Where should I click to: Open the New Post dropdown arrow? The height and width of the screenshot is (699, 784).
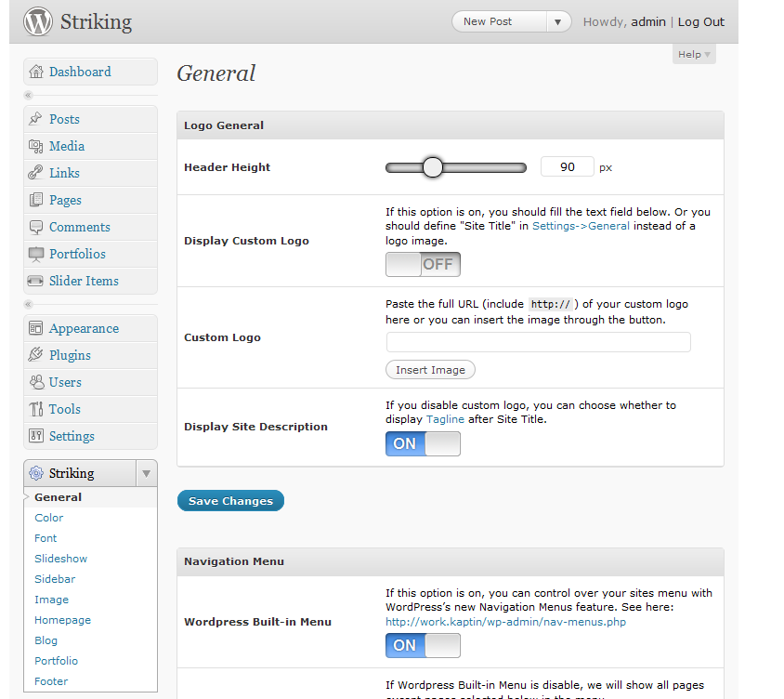pos(558,22)
